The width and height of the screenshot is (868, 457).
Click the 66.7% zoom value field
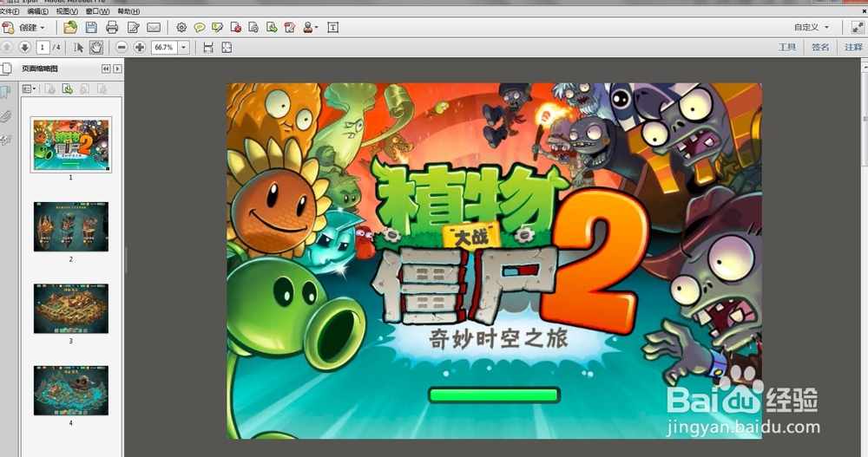tap(164, 47)
